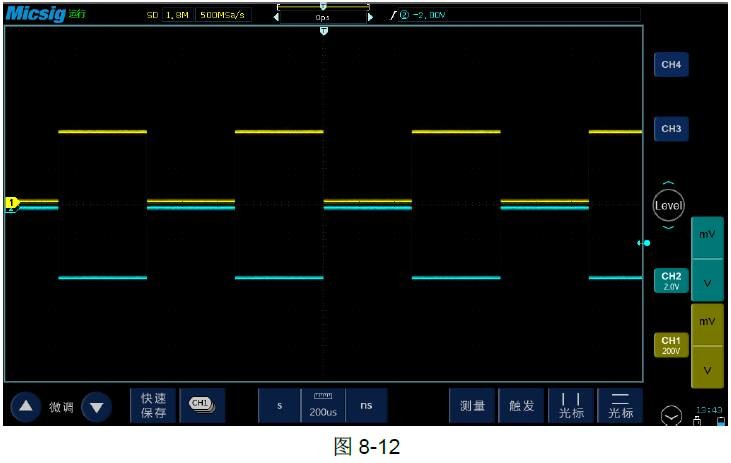Click the cyan trigger level marker on right edge
This screenshot has width=731, height=463.
tap(645, 242)
